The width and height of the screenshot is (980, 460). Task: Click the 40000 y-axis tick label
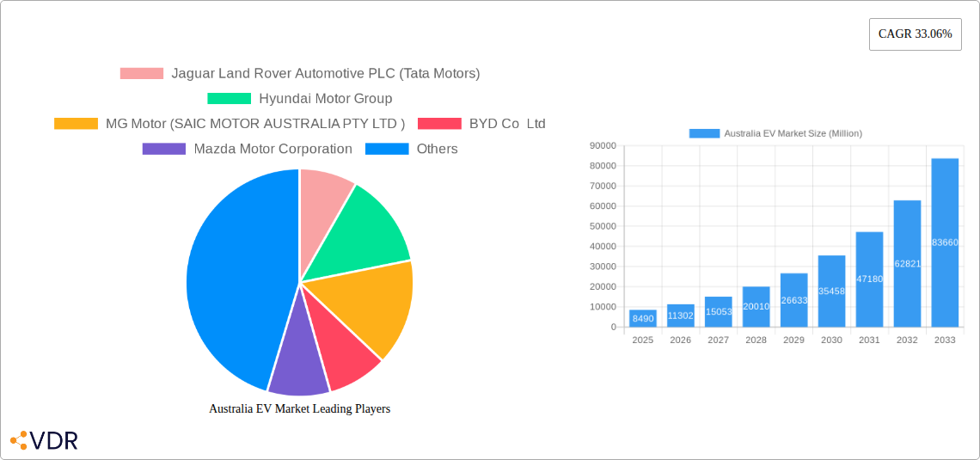[x=603, y=246]
